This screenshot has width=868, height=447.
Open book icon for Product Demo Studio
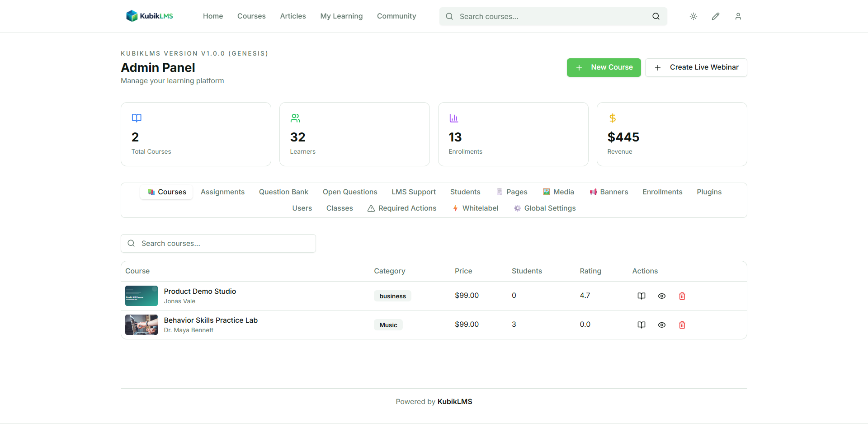click(642, 296)
